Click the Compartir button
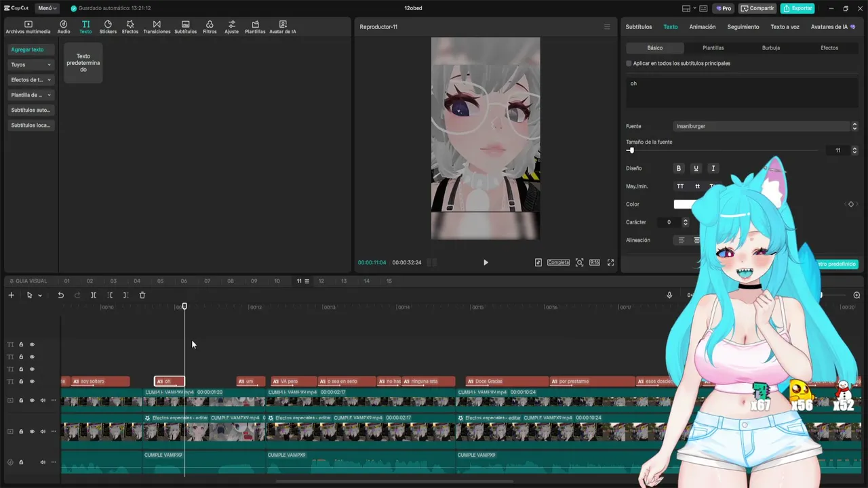 tap(757, 8)
